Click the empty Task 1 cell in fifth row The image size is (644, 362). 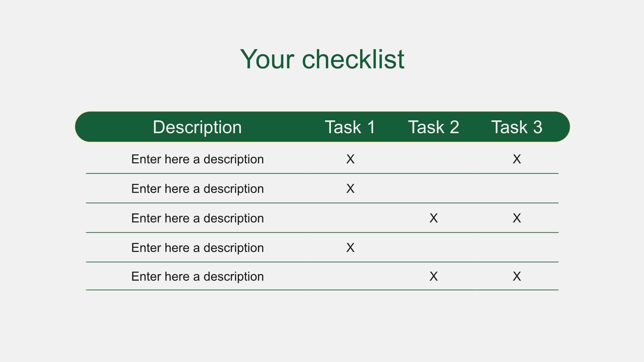(350, 276)
